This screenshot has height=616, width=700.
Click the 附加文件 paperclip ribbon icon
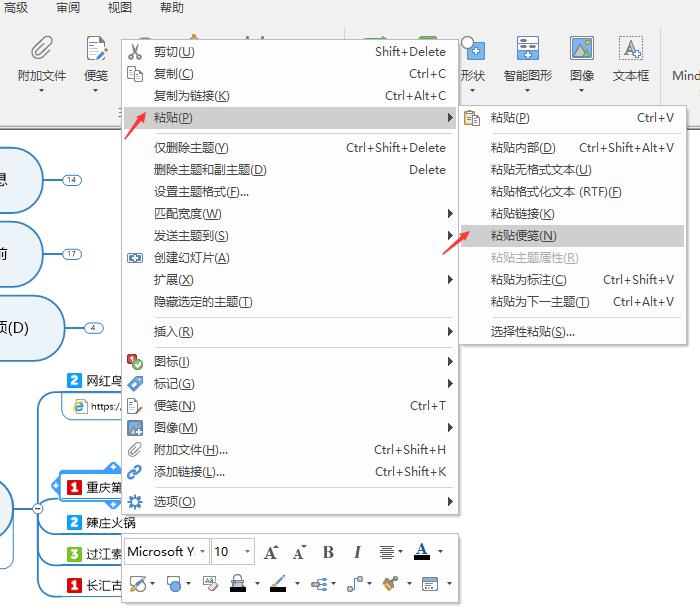tap(42, 48)
